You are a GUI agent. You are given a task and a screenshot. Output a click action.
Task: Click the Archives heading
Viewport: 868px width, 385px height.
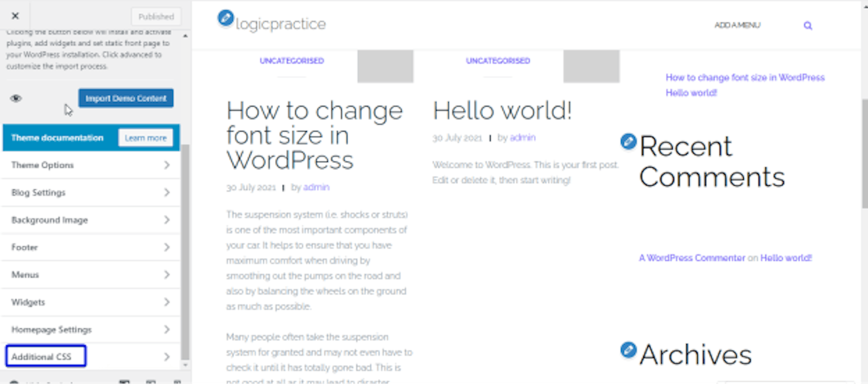(695, 355)
